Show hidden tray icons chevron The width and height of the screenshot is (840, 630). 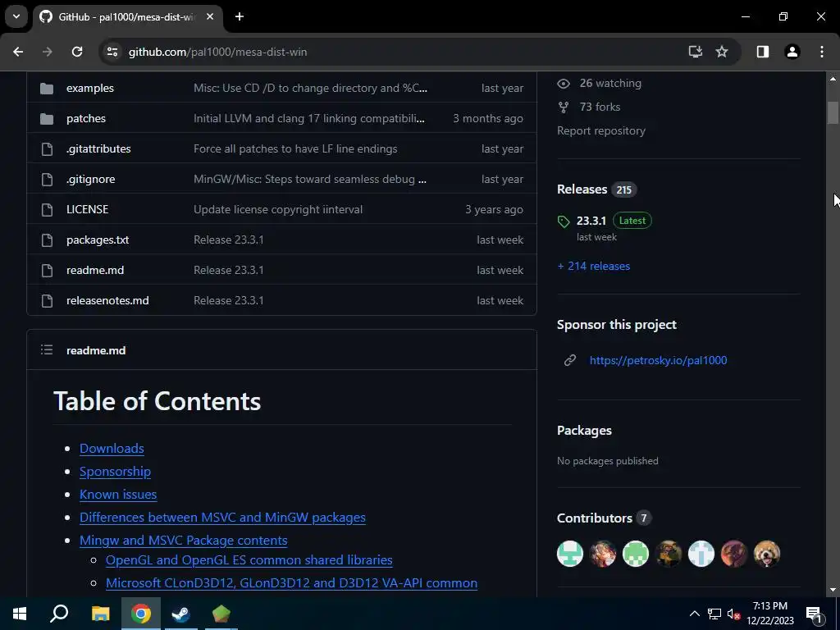694,614
